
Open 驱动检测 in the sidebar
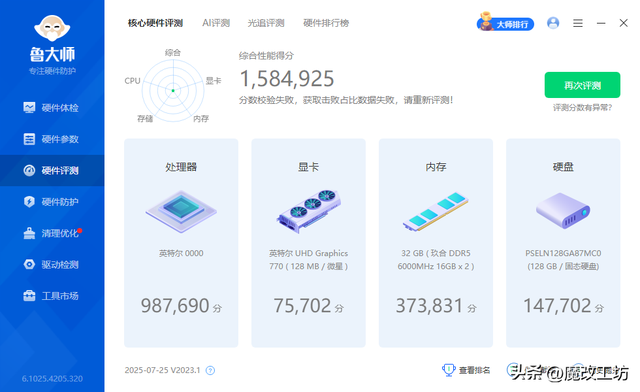point(51,265)
